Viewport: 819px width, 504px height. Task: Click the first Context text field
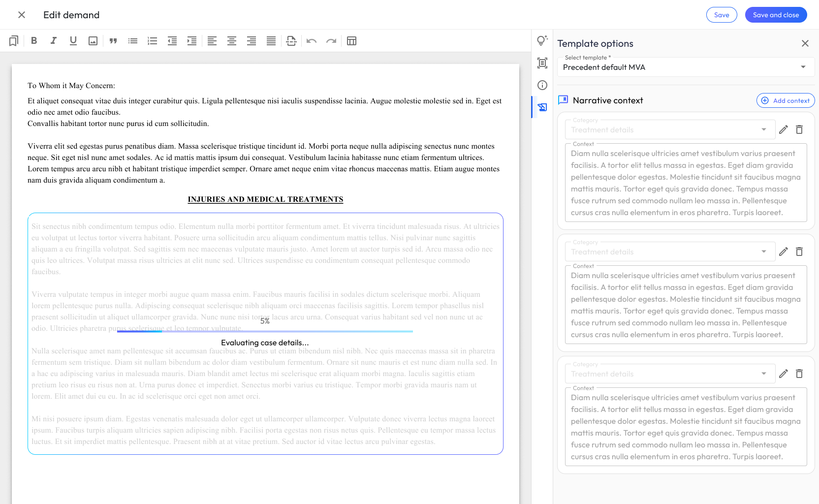(x=686, y=183)
